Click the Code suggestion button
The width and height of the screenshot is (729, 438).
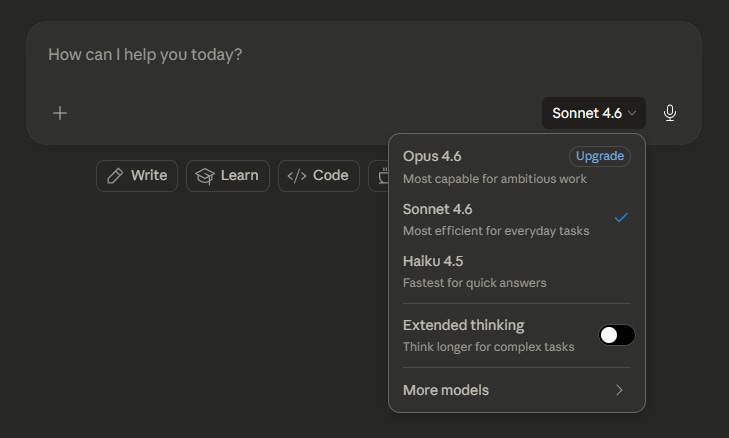pos(319,176)
